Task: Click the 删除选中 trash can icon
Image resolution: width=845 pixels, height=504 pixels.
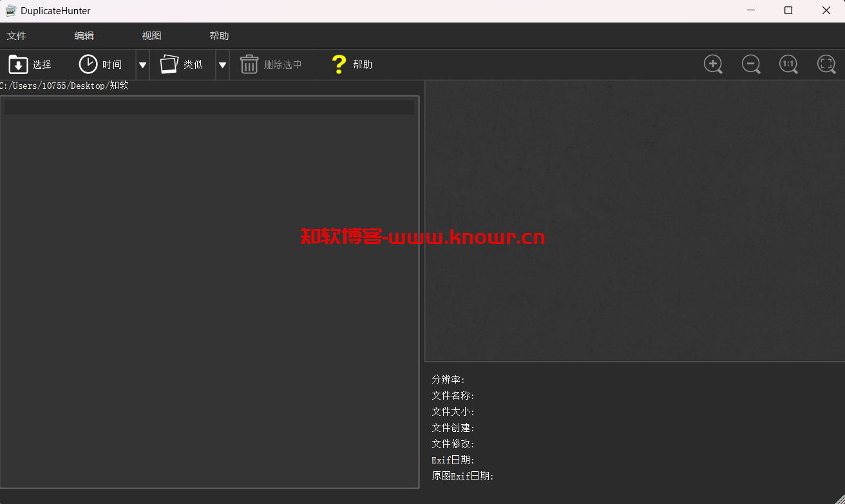Action: tap(249, 64)
